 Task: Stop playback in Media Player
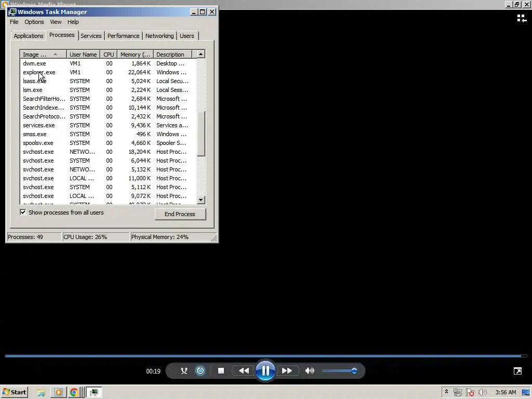point(221,370)
